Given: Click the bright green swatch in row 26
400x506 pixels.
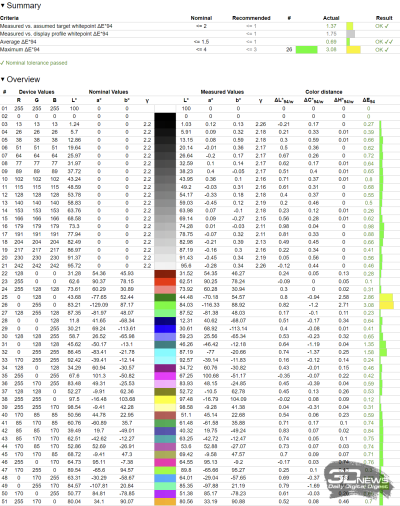Looking at the screenshot, I should click(165, 305).
